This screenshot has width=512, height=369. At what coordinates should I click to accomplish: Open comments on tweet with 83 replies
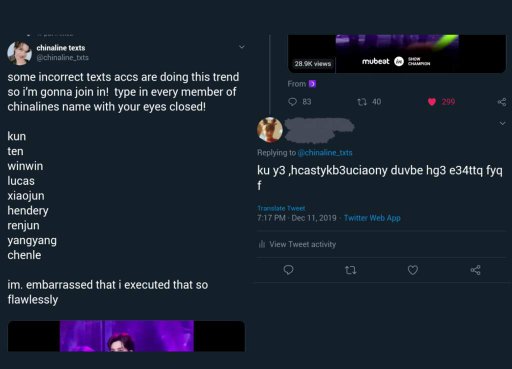tap(292, 102)
